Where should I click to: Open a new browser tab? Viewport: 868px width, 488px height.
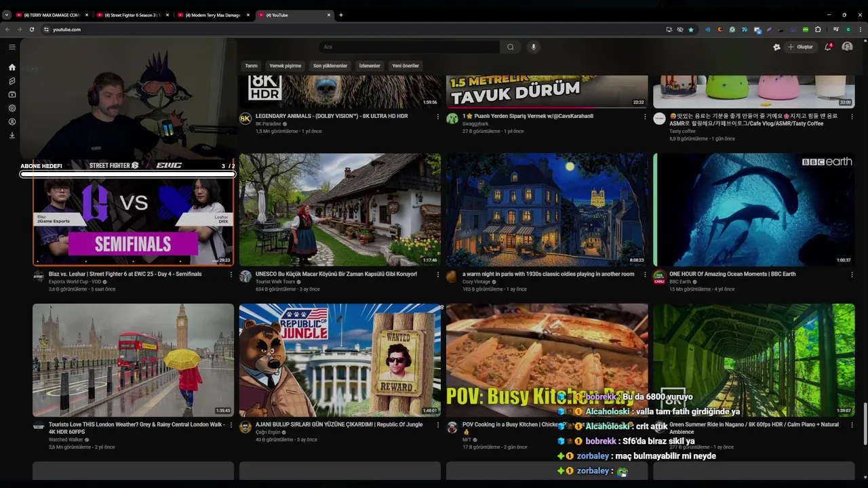pos(340,15)
